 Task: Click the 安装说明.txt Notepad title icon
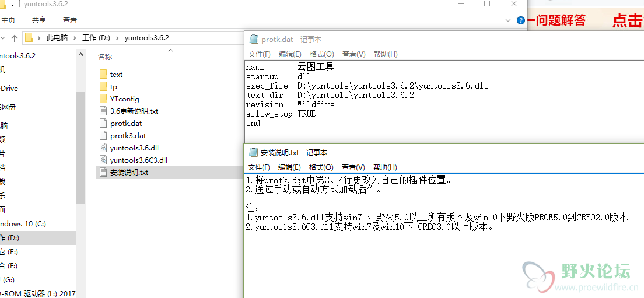click(253, 153)
